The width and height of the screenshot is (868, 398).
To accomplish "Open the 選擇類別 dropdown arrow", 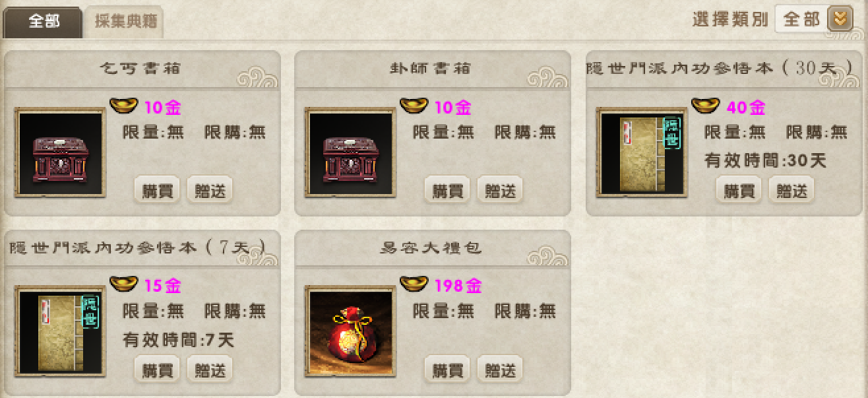I will coord(840,19).
